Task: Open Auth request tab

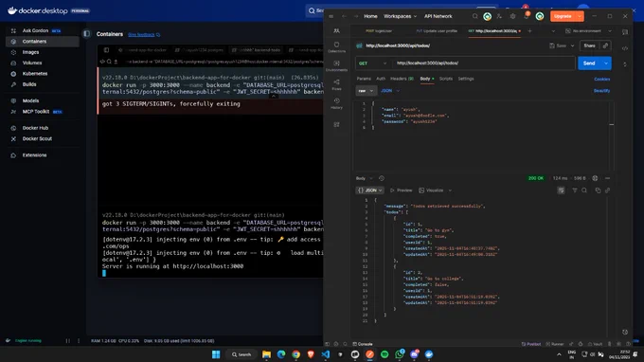Action: click(381, 79)
